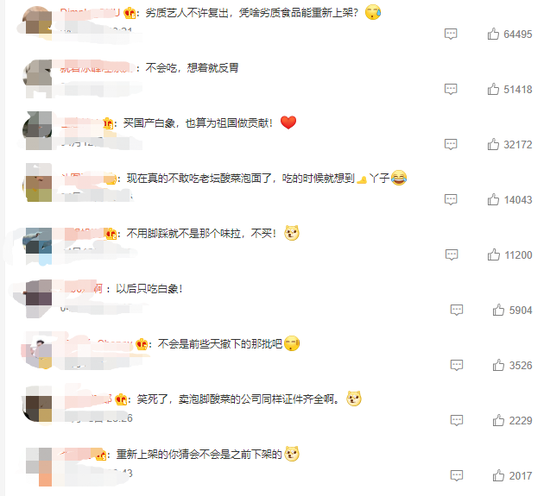Like the comment with 3526 likes
Screen dimensions: 550x496
(x=498, y=365)
